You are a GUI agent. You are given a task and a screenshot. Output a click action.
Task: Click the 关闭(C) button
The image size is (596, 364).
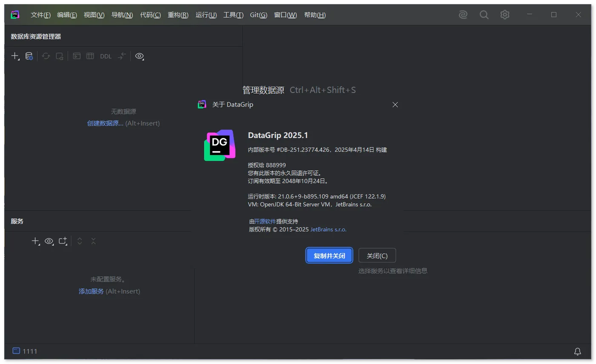coord(377,256)
